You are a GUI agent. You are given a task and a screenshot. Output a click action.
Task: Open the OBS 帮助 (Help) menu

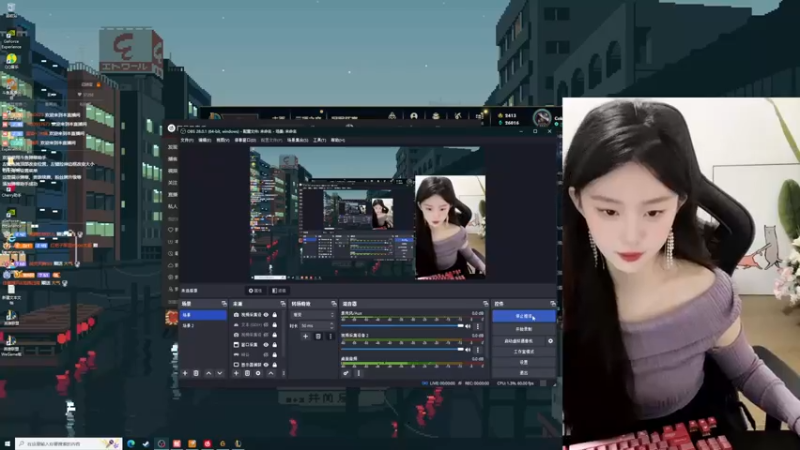point(338,140)
